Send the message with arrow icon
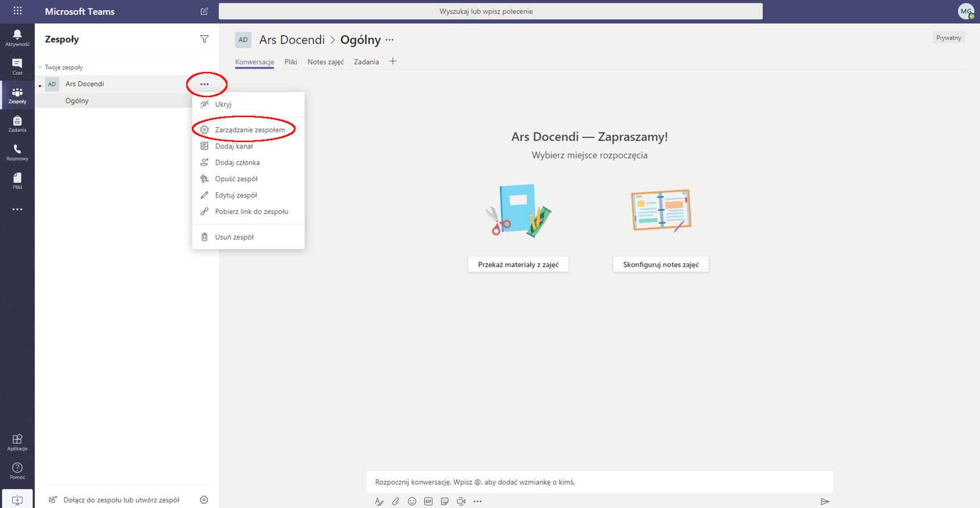This screenshot has width=980, height=508. pyautogui.click(x=825, y=501)
